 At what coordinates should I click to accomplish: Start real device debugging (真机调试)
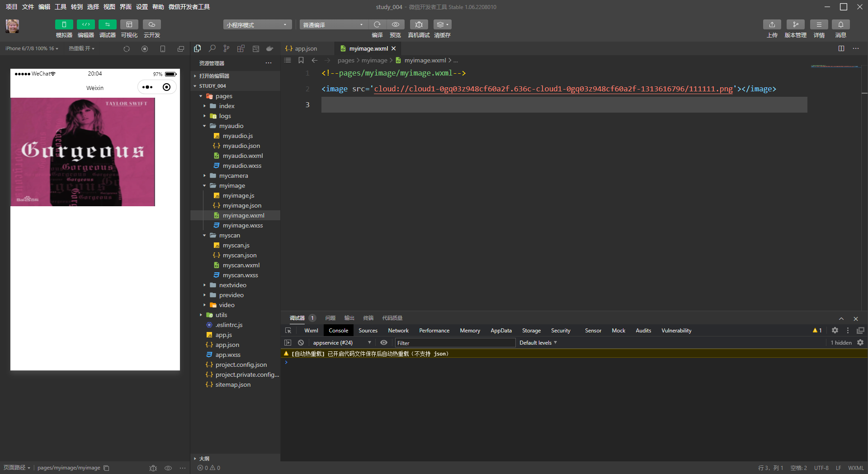419,24
